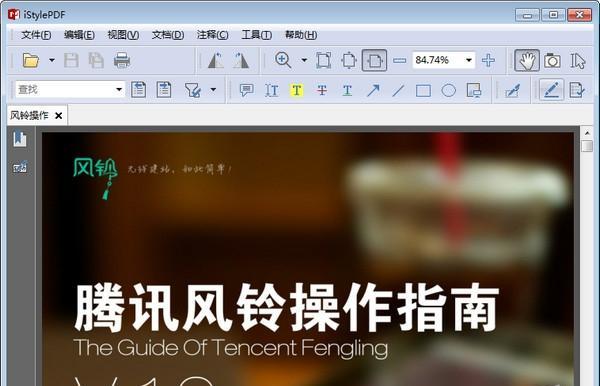Click The Guide Of Tencent Fengling text
Screen dimensions: 600x386
click(x=230, y=349)
